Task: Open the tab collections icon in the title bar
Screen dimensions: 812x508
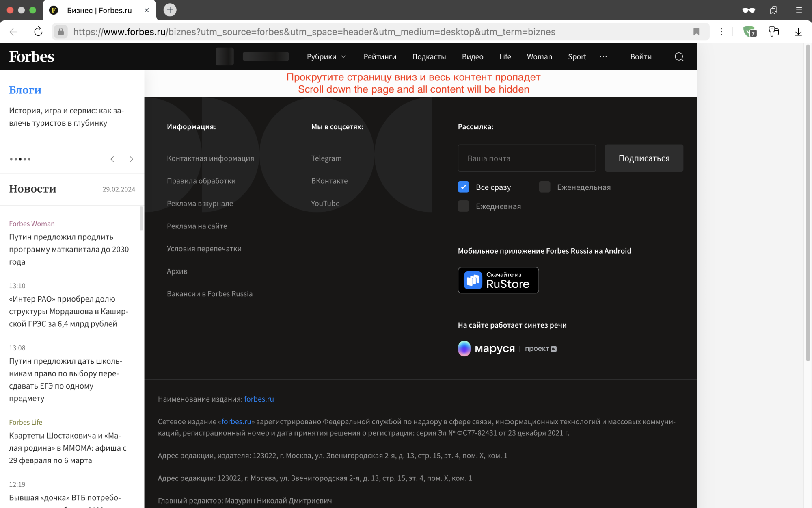Action: click(x=773, y=10)
